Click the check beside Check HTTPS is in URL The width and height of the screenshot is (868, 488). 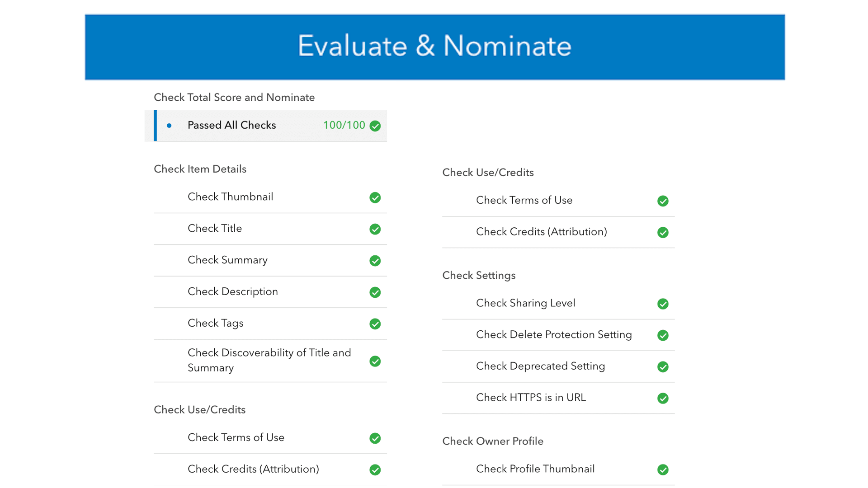tap(663, 398)
